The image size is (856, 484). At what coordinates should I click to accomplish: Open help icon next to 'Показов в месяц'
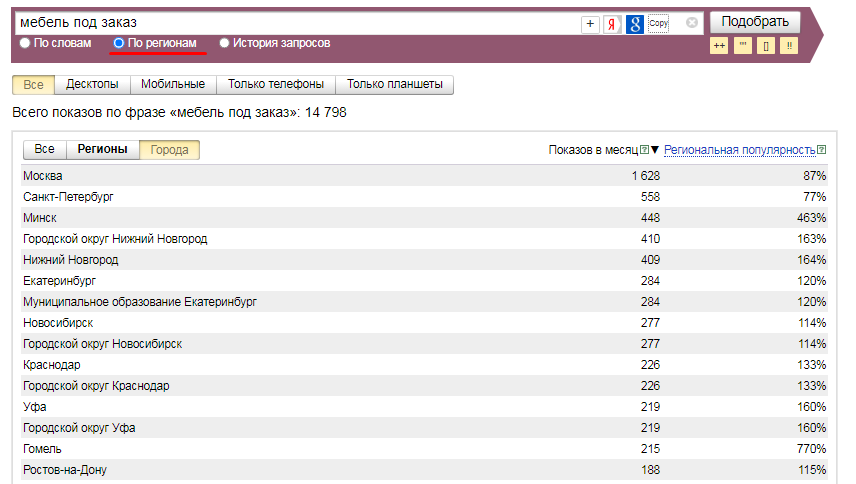tap(644, 150)
